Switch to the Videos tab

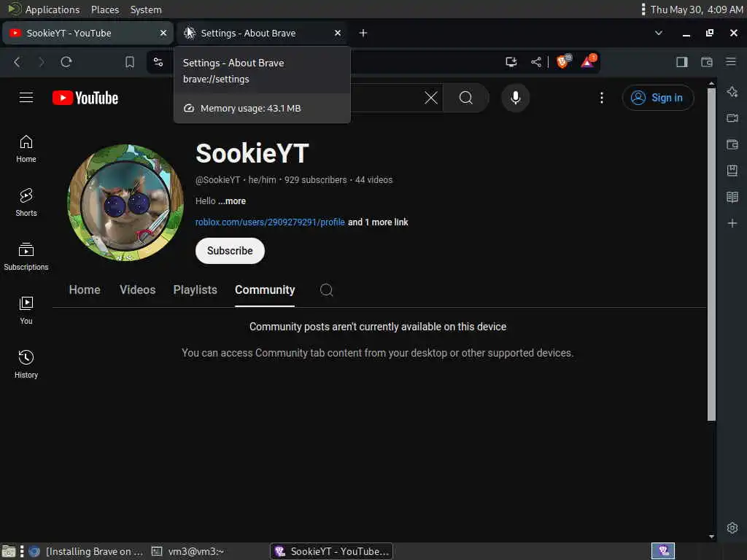[138, 289]
